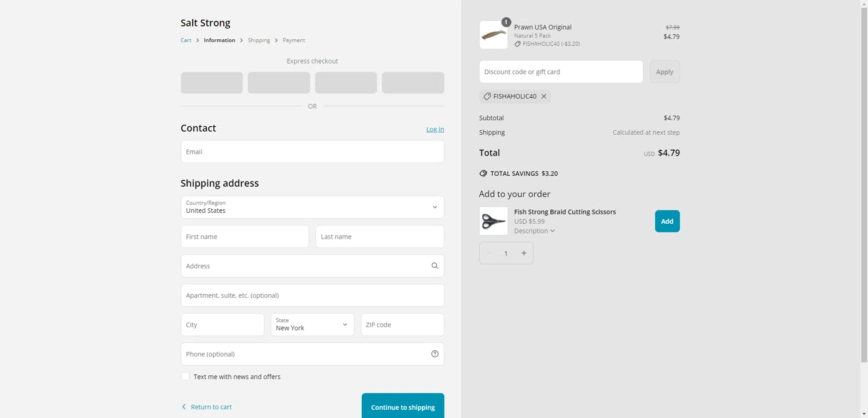Decrease quantity with the minus icon
Screen dimensions: 868x418
[489, 253]
